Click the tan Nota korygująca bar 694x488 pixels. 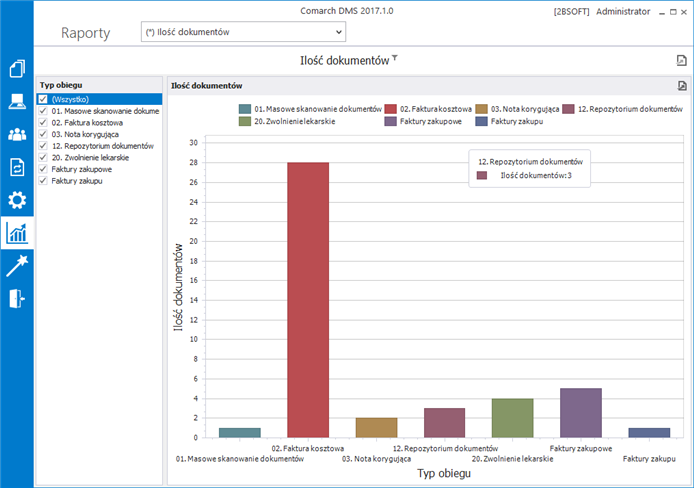376,428
